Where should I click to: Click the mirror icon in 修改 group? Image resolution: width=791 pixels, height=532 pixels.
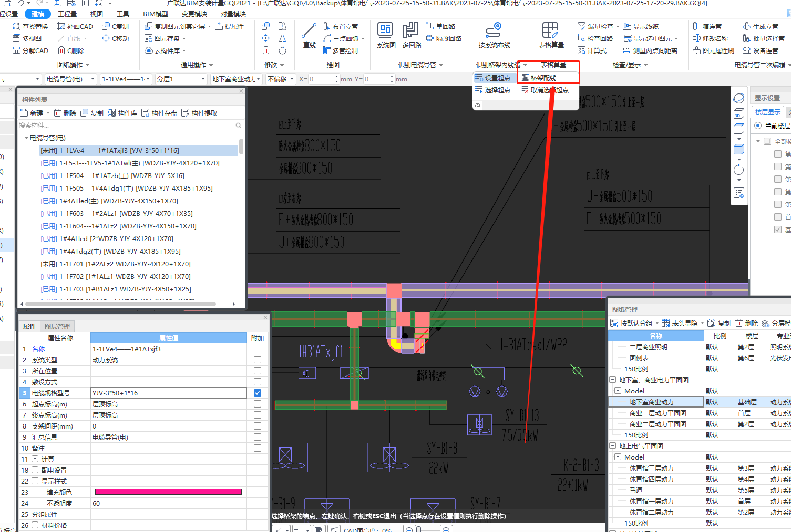[x=282, y=38]
